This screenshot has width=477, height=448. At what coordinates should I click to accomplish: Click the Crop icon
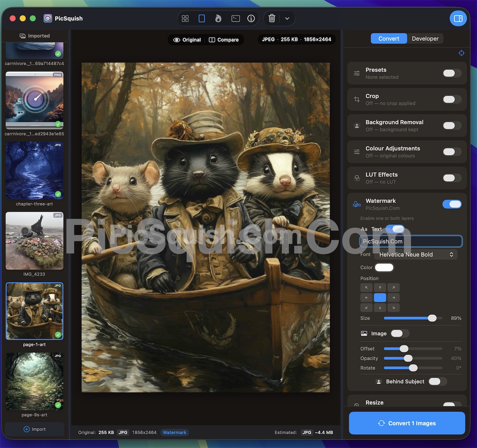[x=357, y=99]
